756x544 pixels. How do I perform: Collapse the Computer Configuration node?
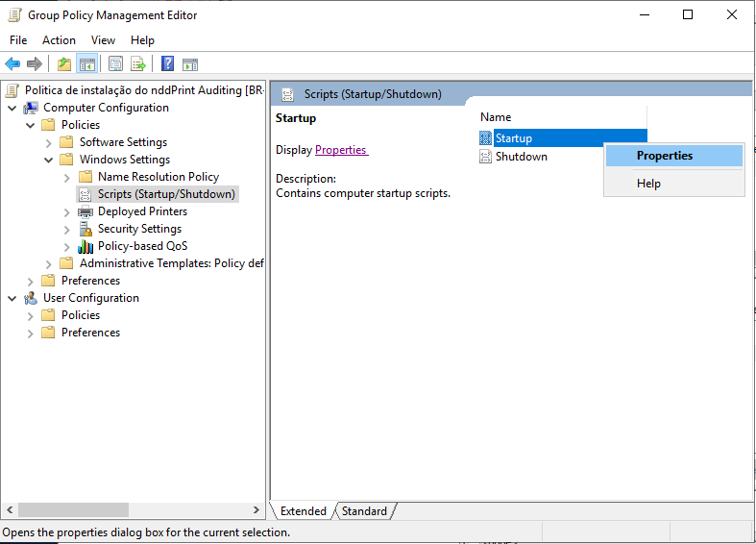tap(12, 108)
